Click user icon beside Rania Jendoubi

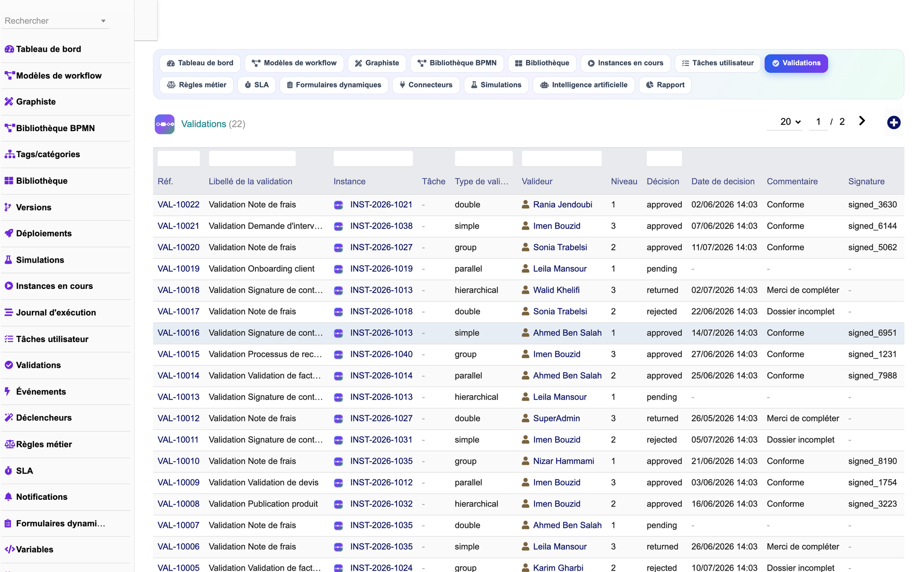pos(526,205)
